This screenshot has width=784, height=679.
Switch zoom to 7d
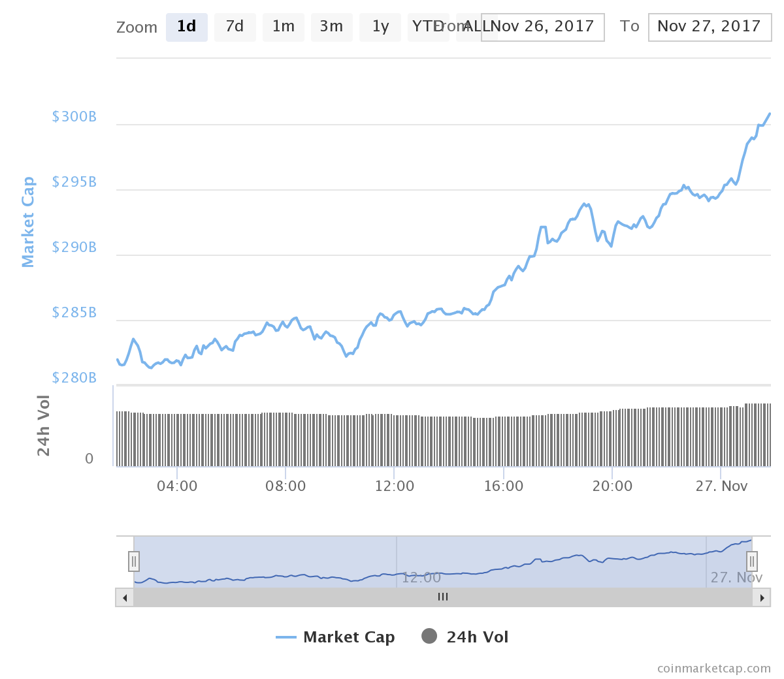pos(235,27)
